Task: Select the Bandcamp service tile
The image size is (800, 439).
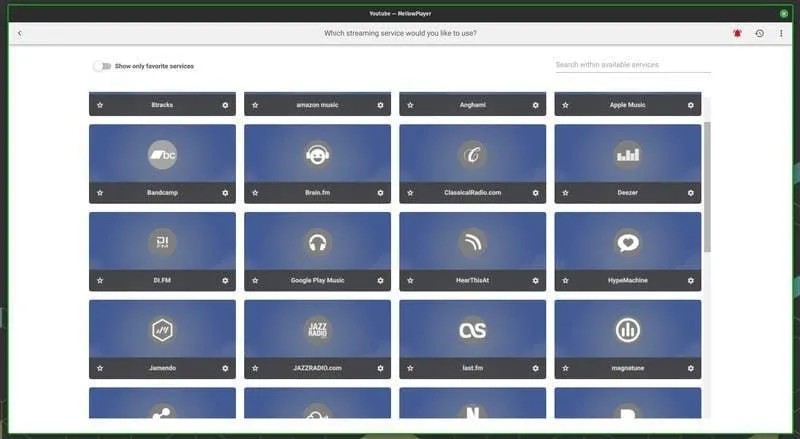Action: point(162,154)
